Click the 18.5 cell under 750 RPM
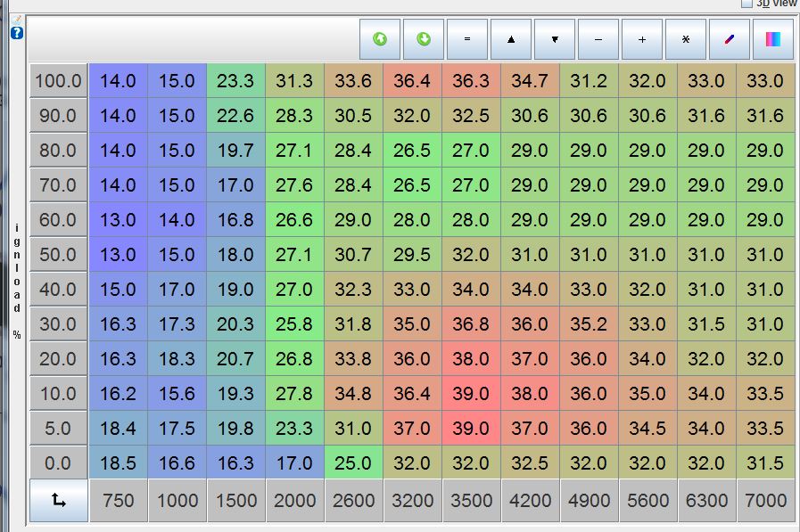 (x=118, y=463)
